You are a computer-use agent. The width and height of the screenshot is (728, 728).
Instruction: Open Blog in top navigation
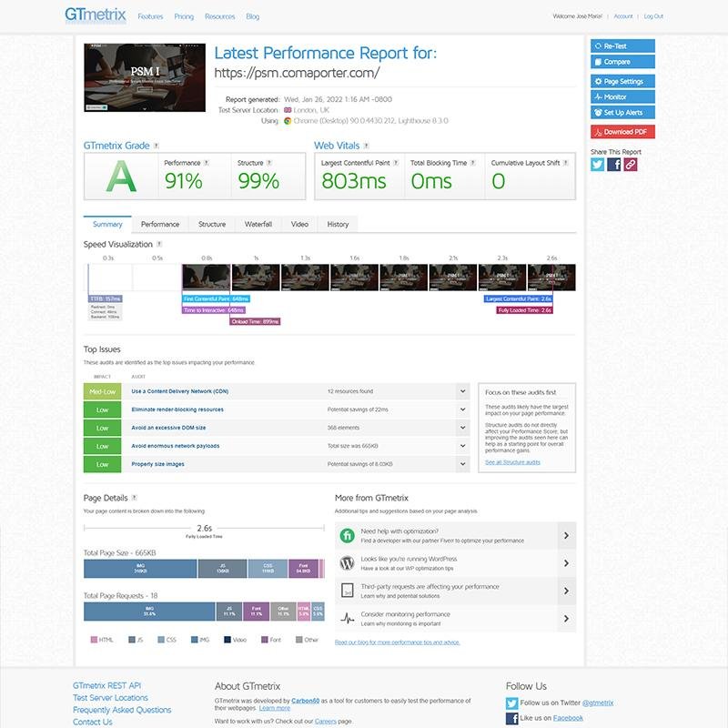[x=253, y=16]
